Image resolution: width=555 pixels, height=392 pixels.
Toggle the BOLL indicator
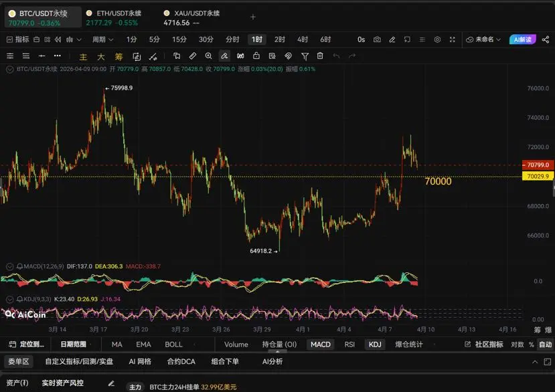173,345
